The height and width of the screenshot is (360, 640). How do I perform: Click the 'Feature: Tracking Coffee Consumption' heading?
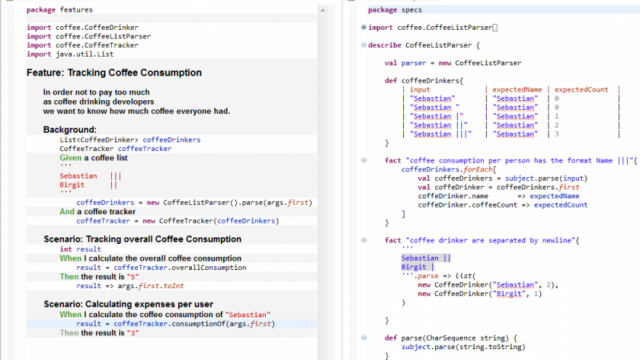114,73
